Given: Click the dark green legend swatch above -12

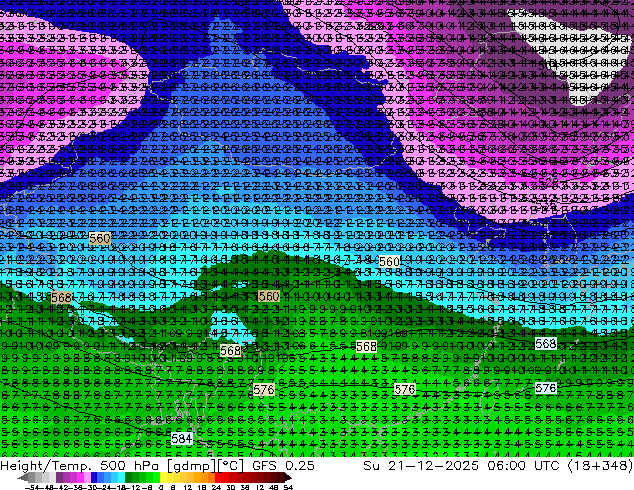Looking at the screenshot, I should point(129,478).
